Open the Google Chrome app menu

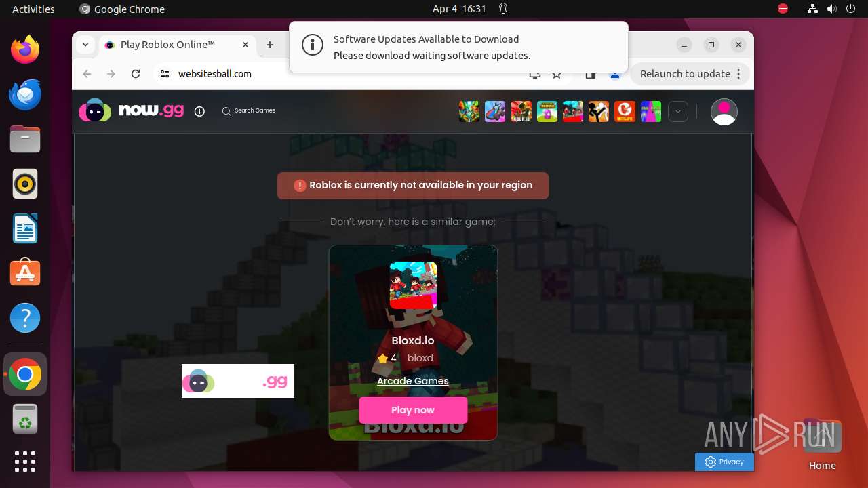tap(122, 9)
